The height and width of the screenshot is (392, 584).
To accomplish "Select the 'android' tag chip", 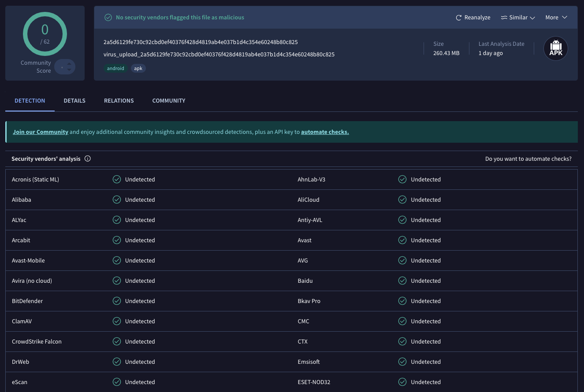I will pyautogui.click(x=115, y=68).
